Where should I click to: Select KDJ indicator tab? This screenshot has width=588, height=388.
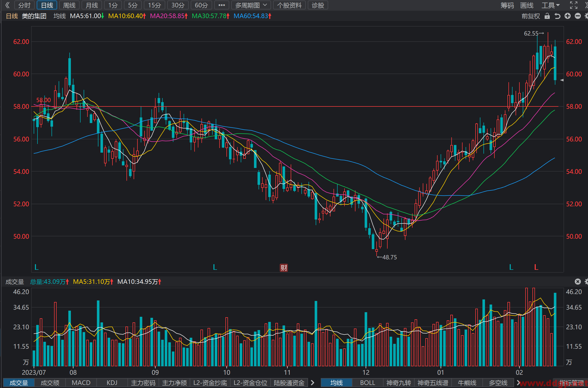coord(112,383)
